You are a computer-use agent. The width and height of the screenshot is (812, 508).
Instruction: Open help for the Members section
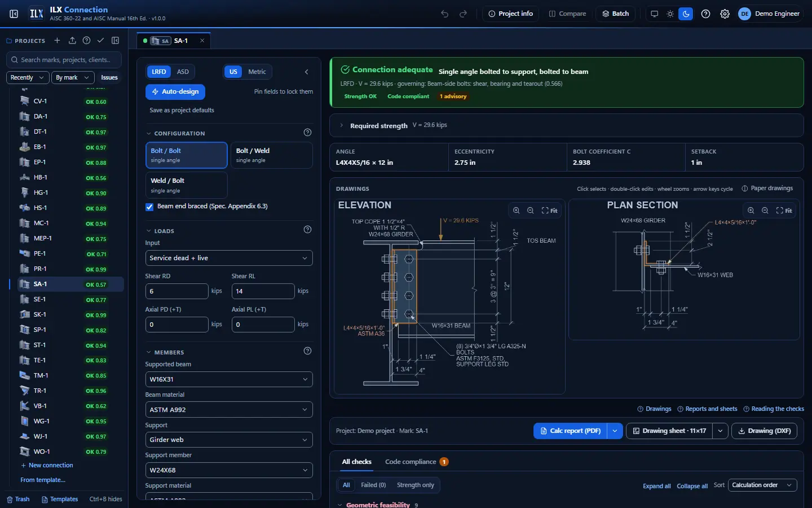(x=307, y=351)
